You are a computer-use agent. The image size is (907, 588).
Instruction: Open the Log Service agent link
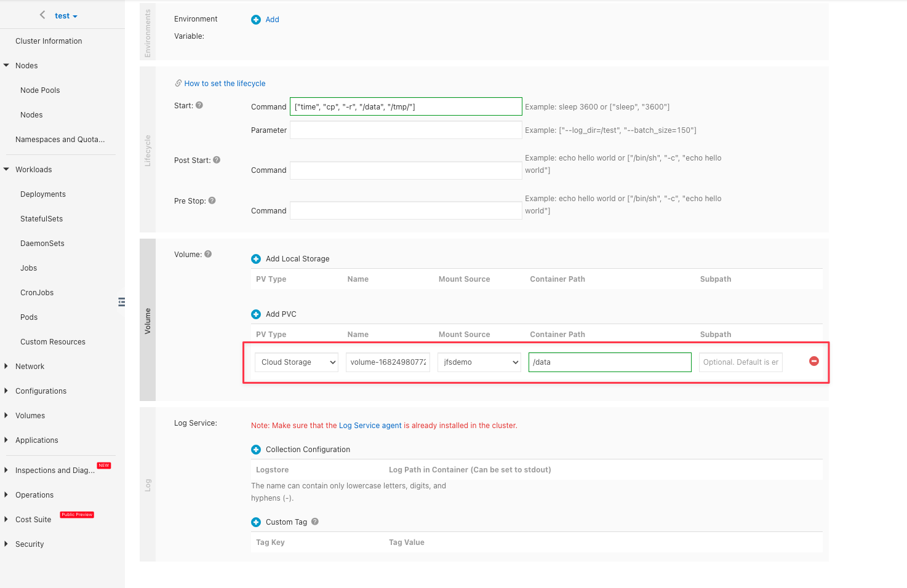point(370,426)
